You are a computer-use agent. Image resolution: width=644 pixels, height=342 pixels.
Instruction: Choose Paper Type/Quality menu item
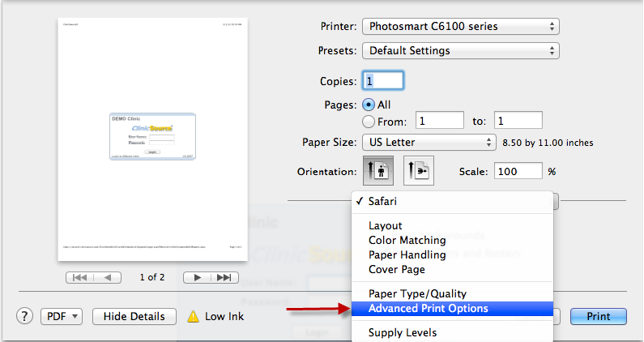pos(417,293)
